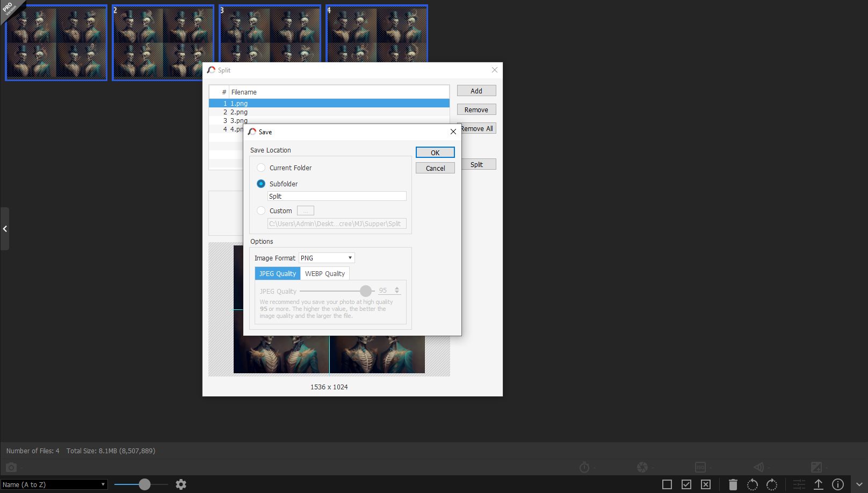The image size is (868, 493).
Task: Show image info via the circled i icon
Action: click(x=838, y=484)
